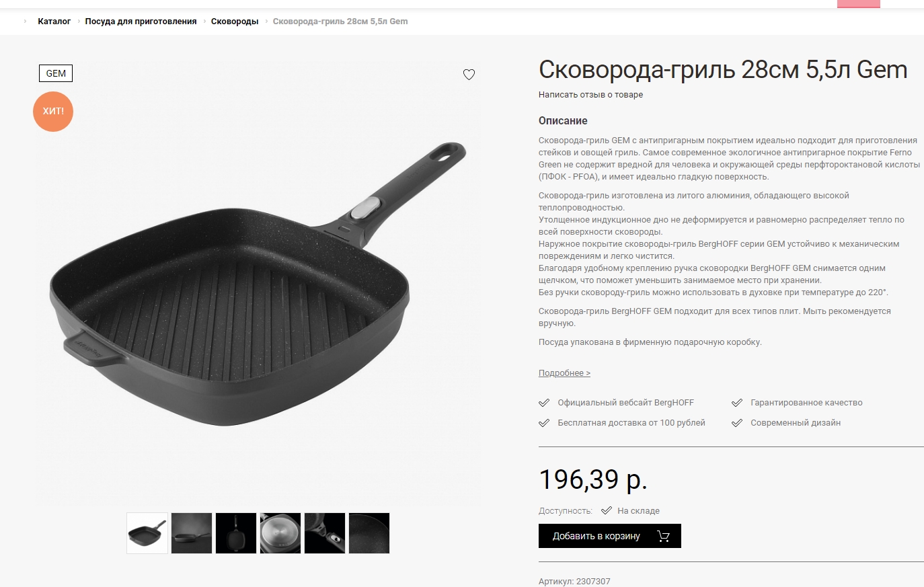The height and width of the screenshot is (587, 924).
Task: Click checkmark beside Гарантированное качество
Action: [737, 403]
